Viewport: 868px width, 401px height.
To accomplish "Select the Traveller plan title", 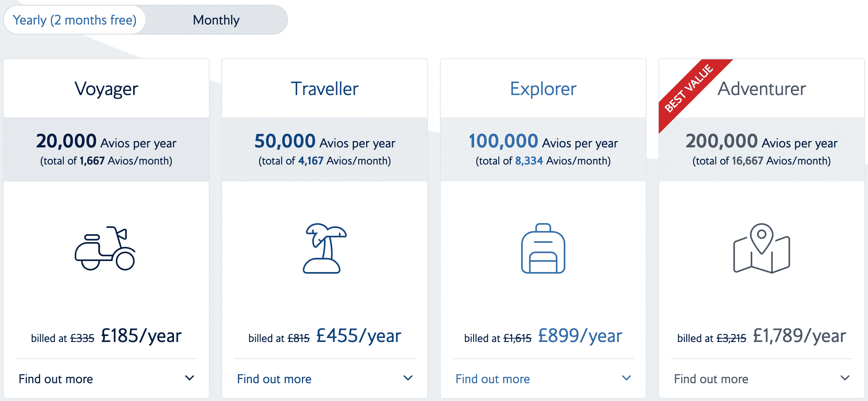I will click(x=325, y=89).
